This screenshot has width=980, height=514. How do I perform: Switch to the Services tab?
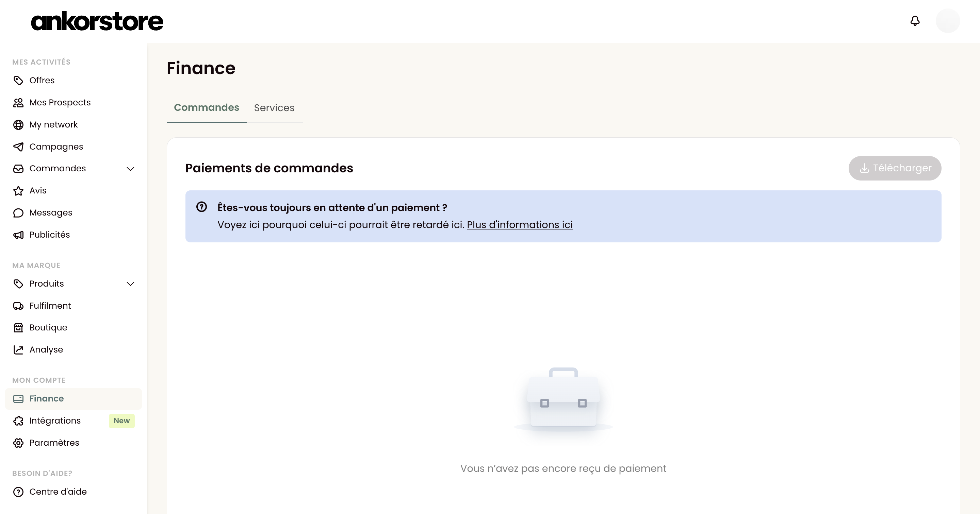tap(274, 108)
